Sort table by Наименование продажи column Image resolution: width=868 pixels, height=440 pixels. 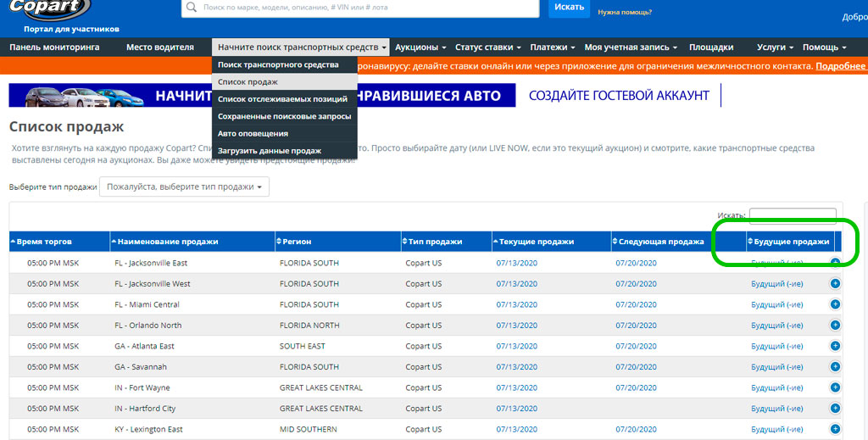[x=192, y=242]
